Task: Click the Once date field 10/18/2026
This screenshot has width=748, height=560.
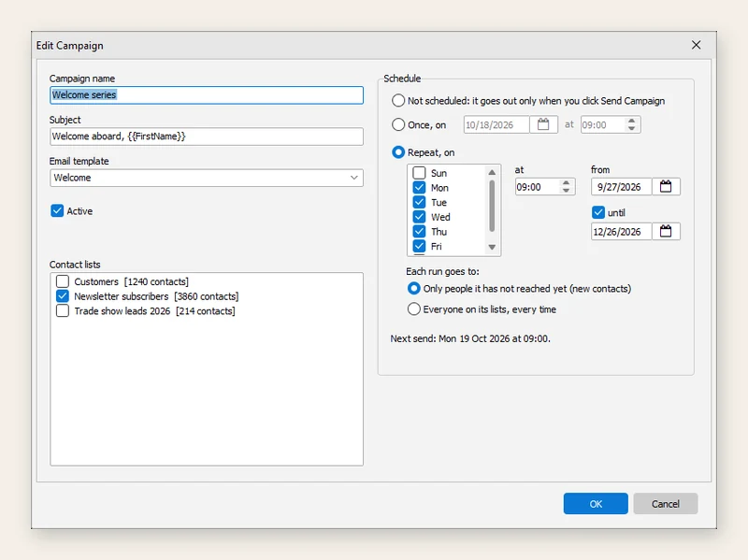Action: tap(496, 125)
